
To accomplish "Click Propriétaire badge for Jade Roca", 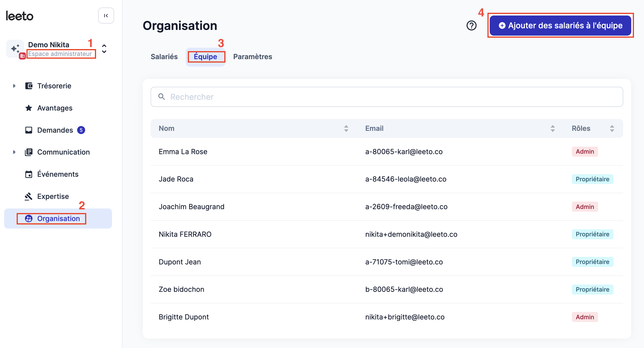I will click(592, 179).
